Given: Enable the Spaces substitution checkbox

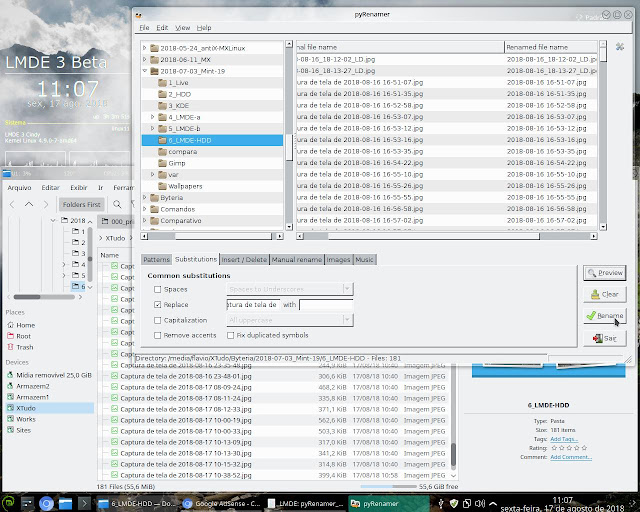Looking at the screenshot, I should [x=158, y=289].
